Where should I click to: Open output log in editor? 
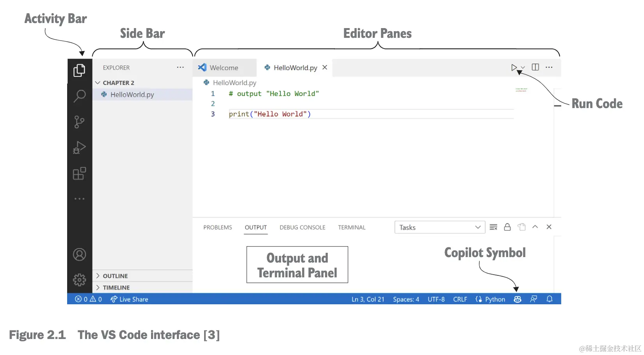coord(521,227)
